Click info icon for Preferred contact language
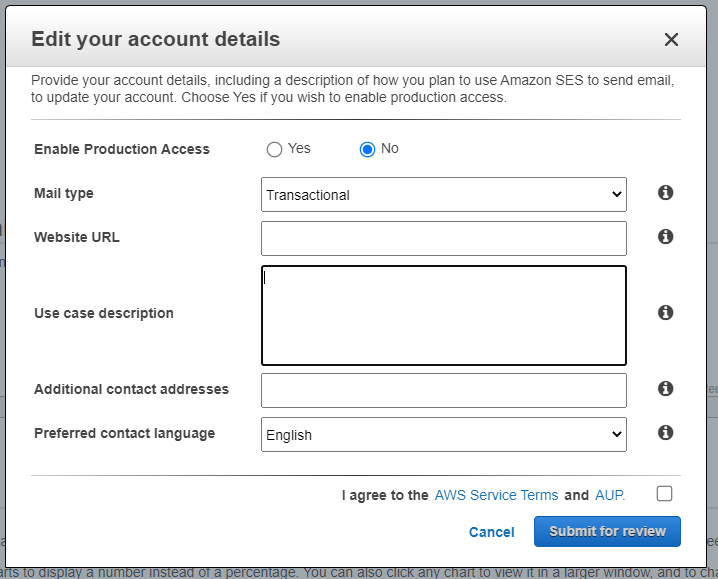The image size is (718, 579). [x=665, y=433]
